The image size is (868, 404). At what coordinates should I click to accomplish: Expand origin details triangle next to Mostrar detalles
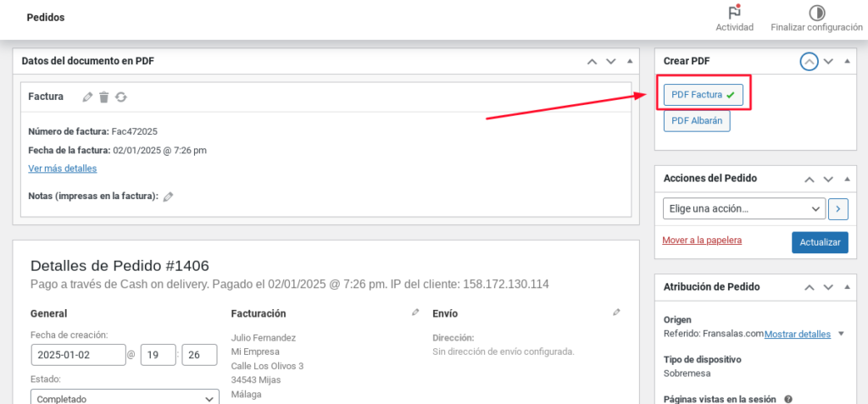point(841,334)
